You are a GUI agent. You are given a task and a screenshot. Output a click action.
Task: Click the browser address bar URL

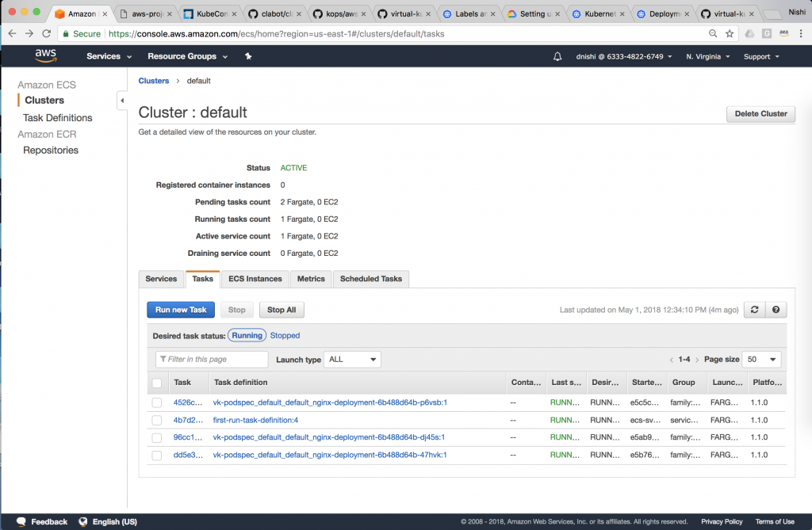[276, 33]
